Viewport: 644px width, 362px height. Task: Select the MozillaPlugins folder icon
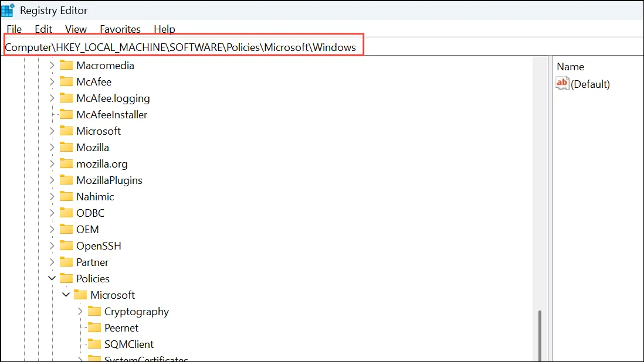66,180
